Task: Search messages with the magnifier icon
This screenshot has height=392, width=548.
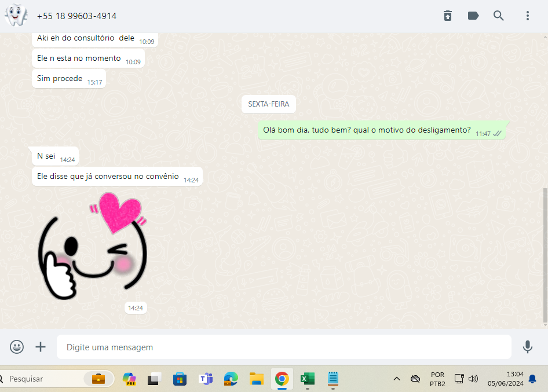Action: [x=499, y=16]
